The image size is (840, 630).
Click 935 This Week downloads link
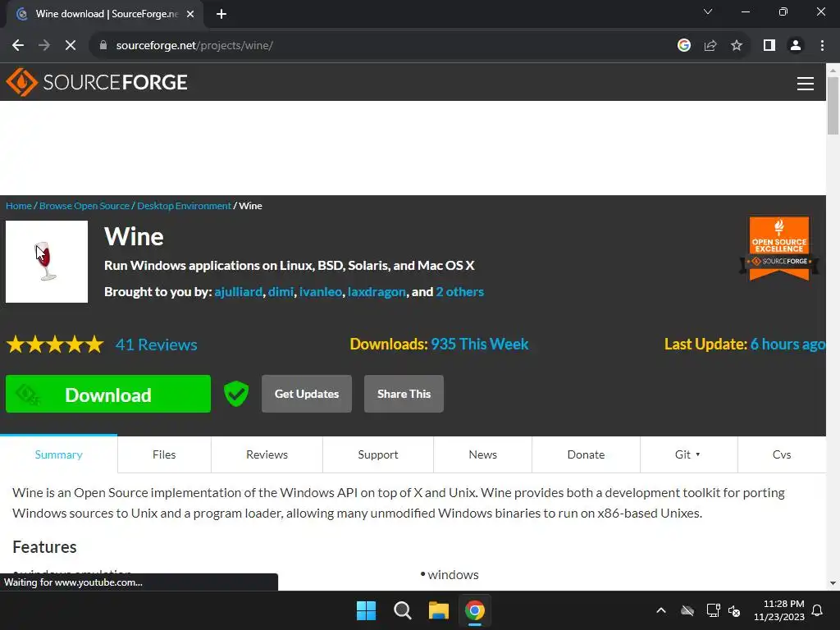480,344
